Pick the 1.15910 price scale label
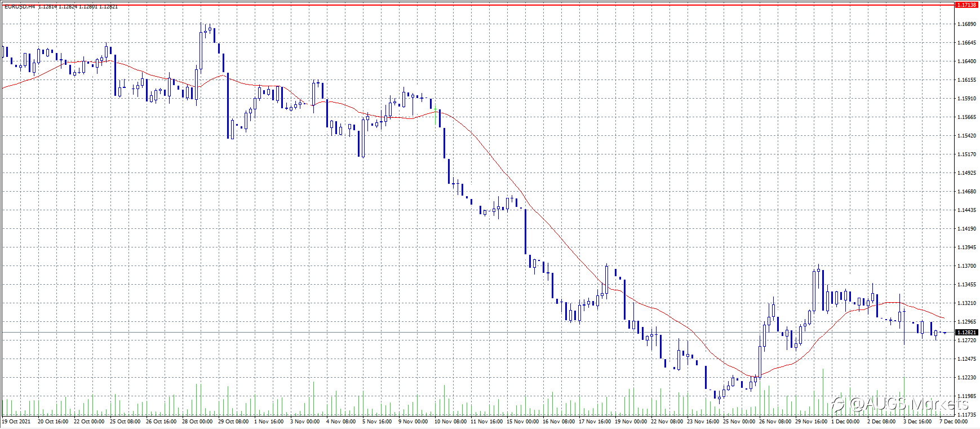Screen dimensions: 980x429 (967, 99)
